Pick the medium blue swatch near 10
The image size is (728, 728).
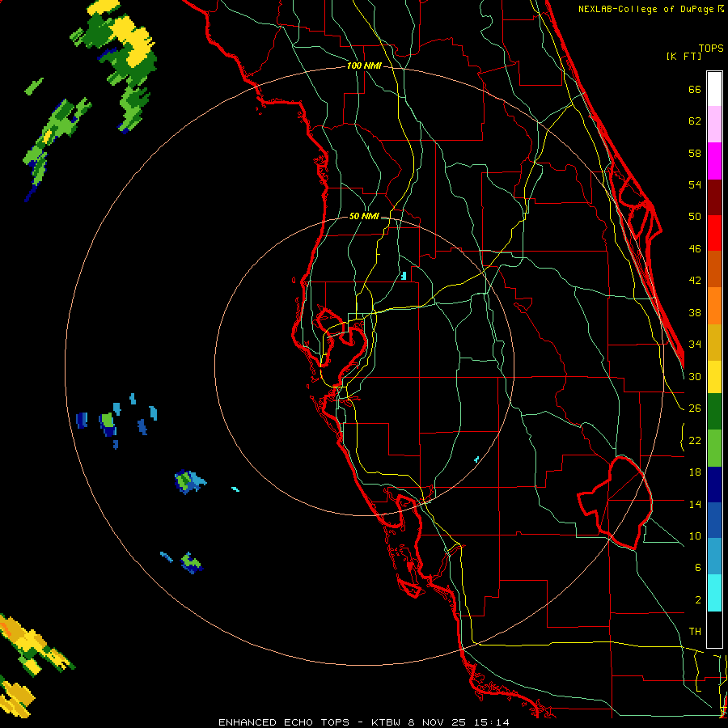(x=714, y=521)
